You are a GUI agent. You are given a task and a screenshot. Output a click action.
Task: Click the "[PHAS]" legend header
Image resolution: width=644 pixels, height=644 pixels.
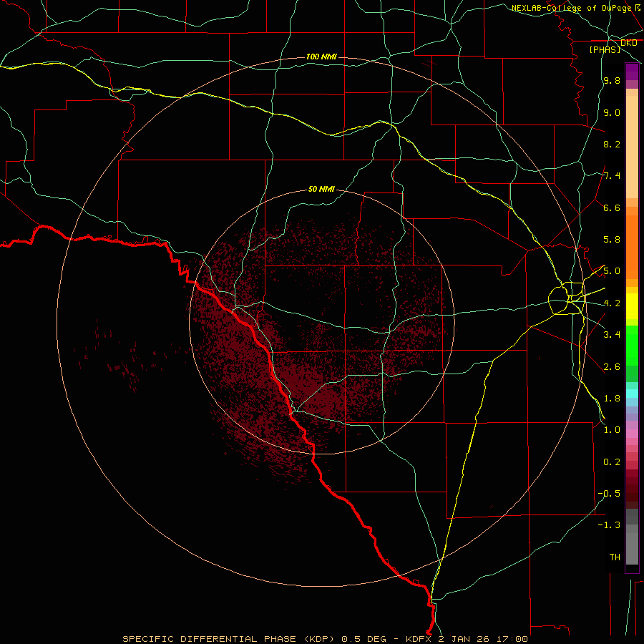point(605,49)
